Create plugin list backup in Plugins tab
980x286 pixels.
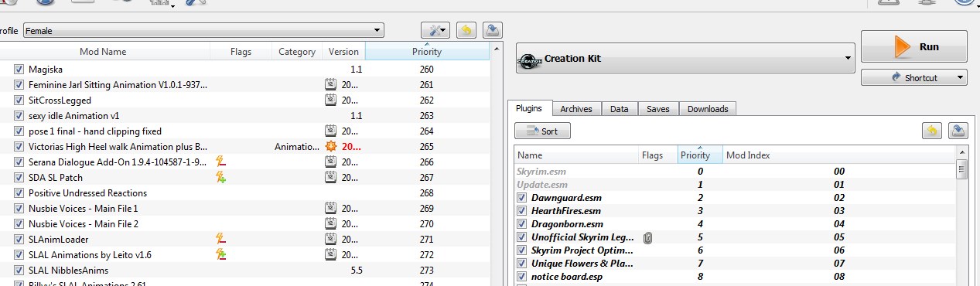[x=958, y=131]
